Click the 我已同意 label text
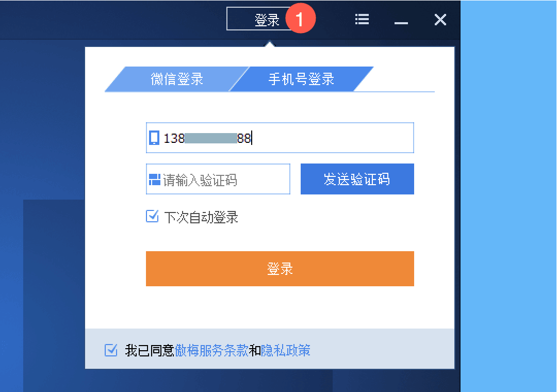 tap(150, 350)
